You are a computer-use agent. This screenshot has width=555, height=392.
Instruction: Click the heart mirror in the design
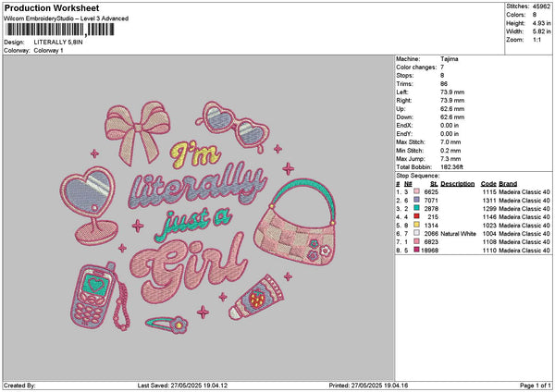pyautogui.click(x=89, y=205)
